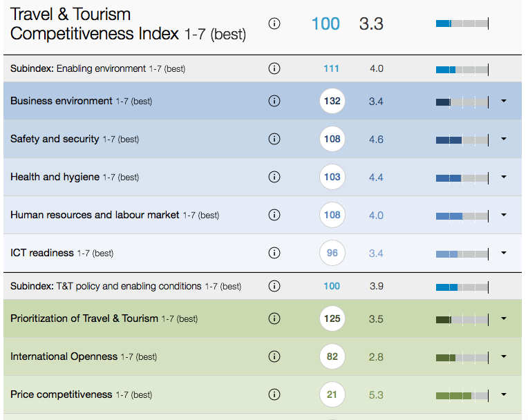Image resolution: width=528 pixels, height=420 pixels.
Task: View info for Prioritization of Travel & Tourism
Action: [274, 318]
